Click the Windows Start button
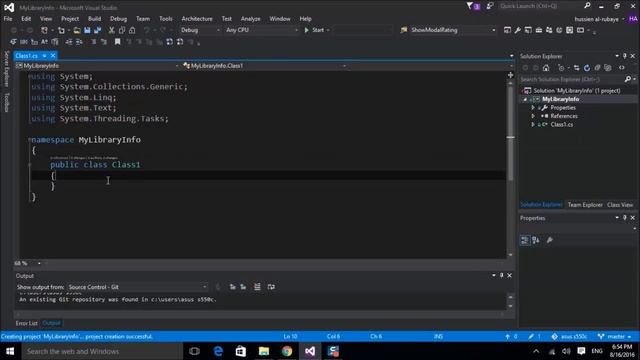Image resolution: width=640 pixels, height=360 pixels. [10, 351]
